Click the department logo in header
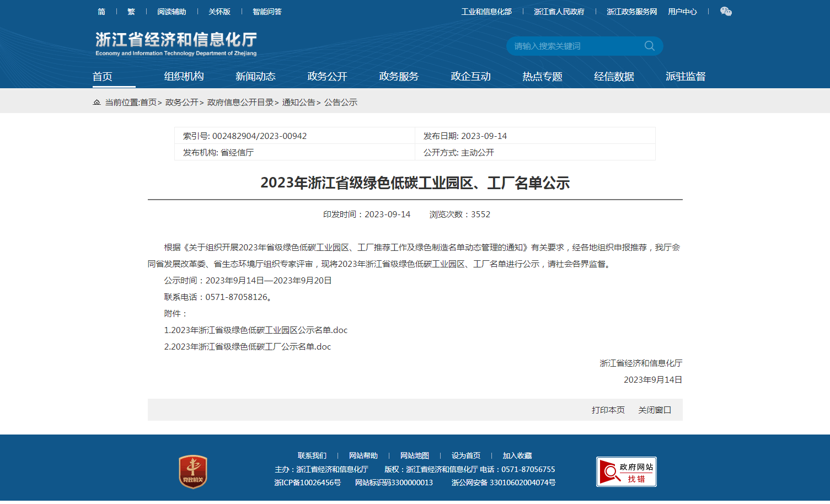Screen dimensions: 830x504 (176, 44)
